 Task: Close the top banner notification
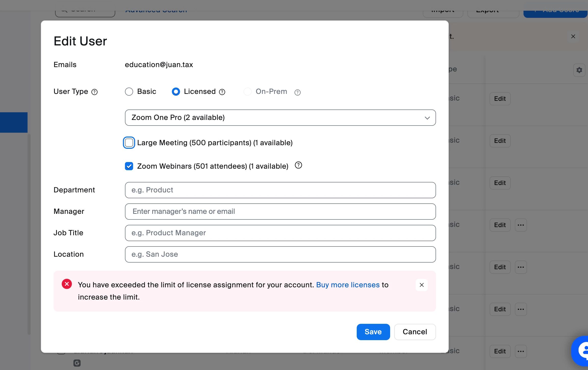(573, 36)
